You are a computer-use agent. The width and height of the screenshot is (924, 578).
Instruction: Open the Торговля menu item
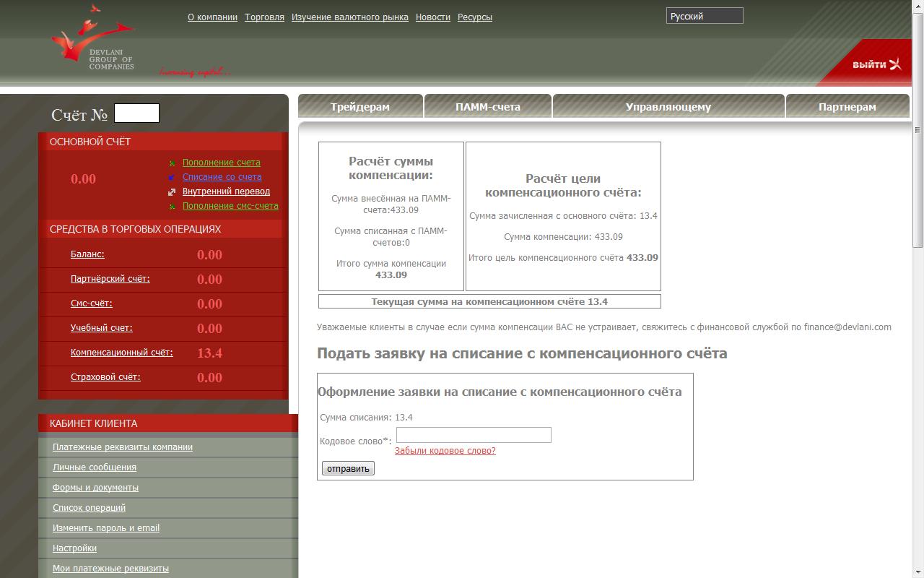[x=264, y=17]
